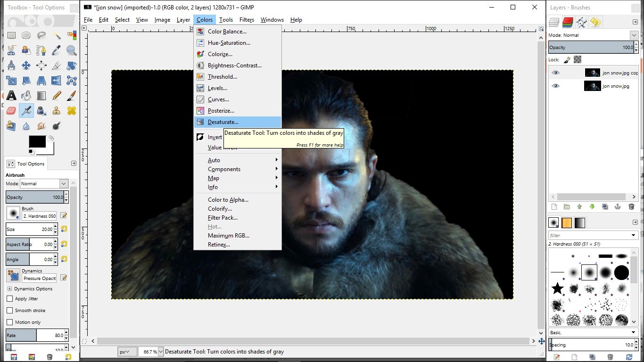This screenshot has height=362, width=644.
Task: Select the Zoom magnifier tool
Action: [x=72, y=50]
